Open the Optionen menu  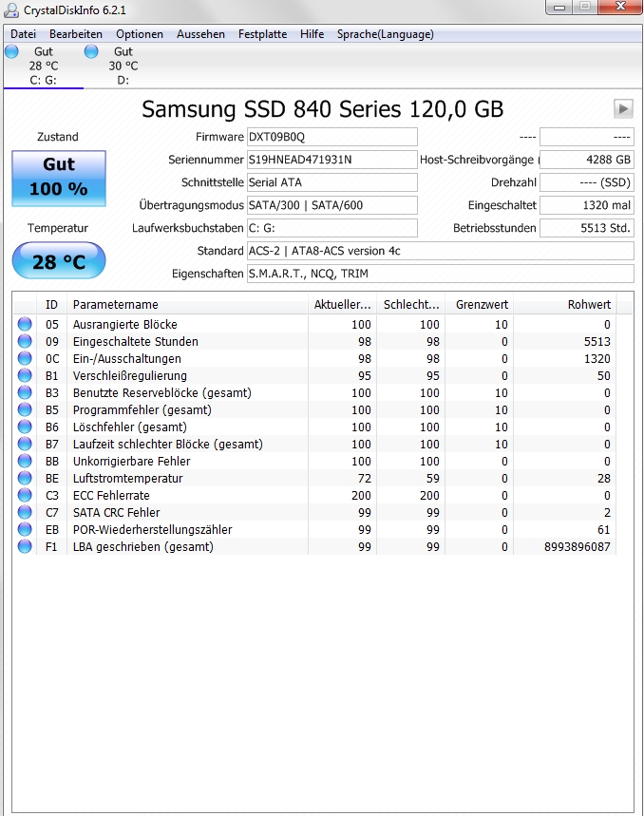[140, 34]
